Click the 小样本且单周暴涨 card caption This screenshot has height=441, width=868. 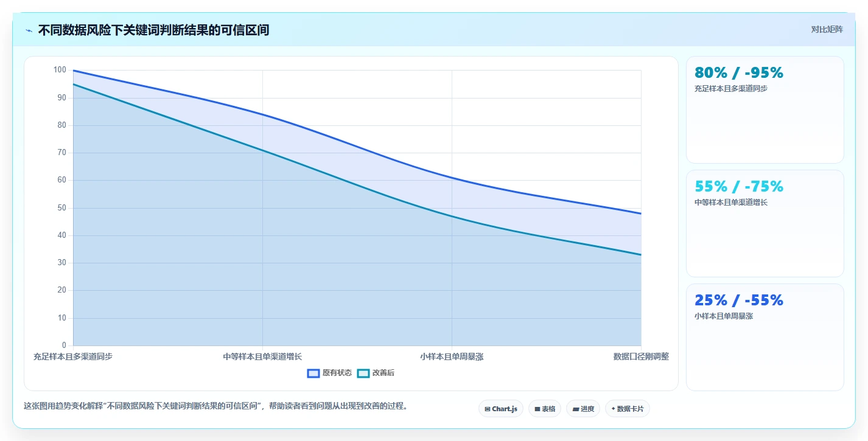click(x=724, y=316)
